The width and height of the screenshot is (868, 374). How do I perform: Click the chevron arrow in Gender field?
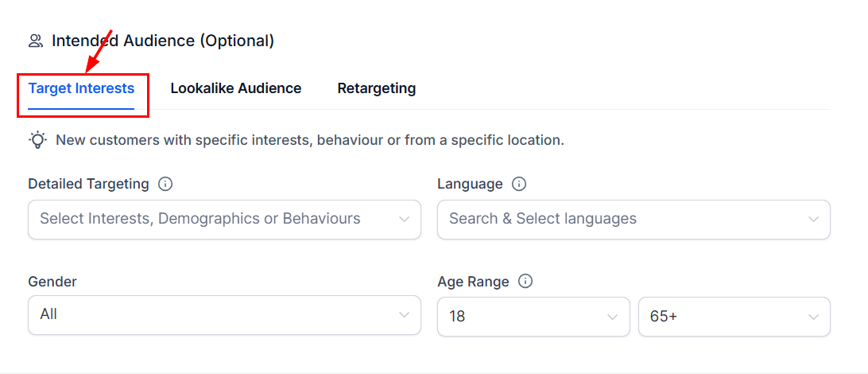tap(405, 315)
